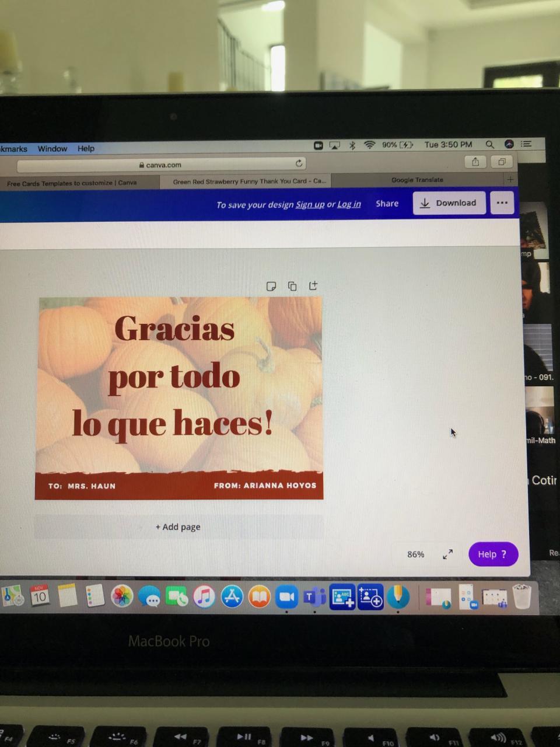Show all tabs overview in Safari

coord(501,162)
